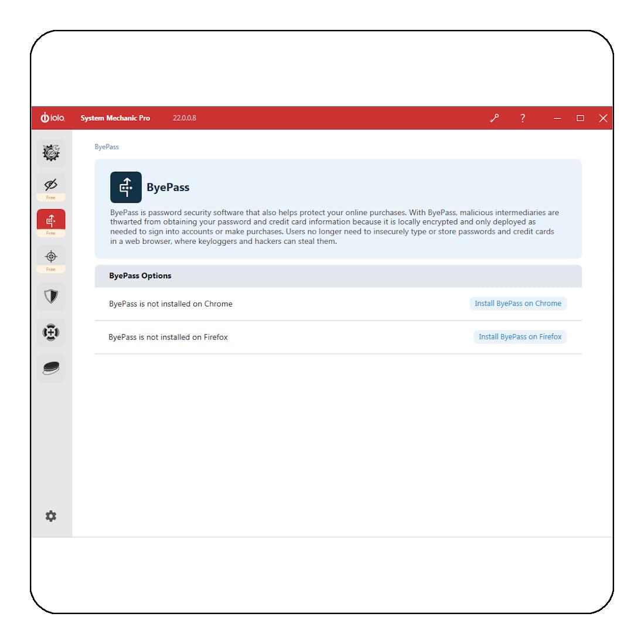Viewport: 644px width, 644px height.
Task: Minimize the System Mechanic Pro window
Action: (557, 118)
